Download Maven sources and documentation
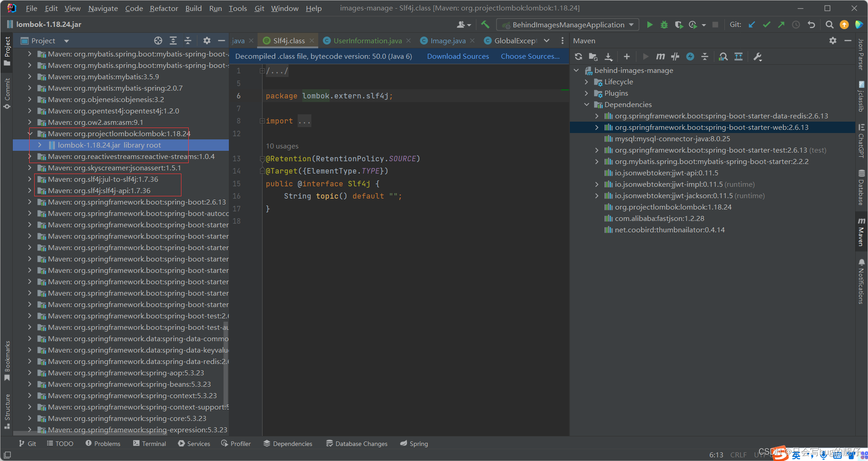This screenshot has height=461, width=868. click(609, 56)
